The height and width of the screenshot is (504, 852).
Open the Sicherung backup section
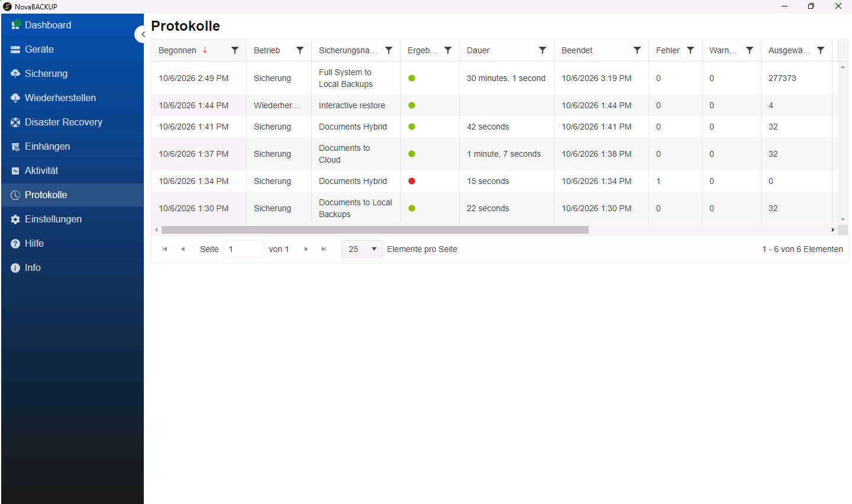click(72, 74)
